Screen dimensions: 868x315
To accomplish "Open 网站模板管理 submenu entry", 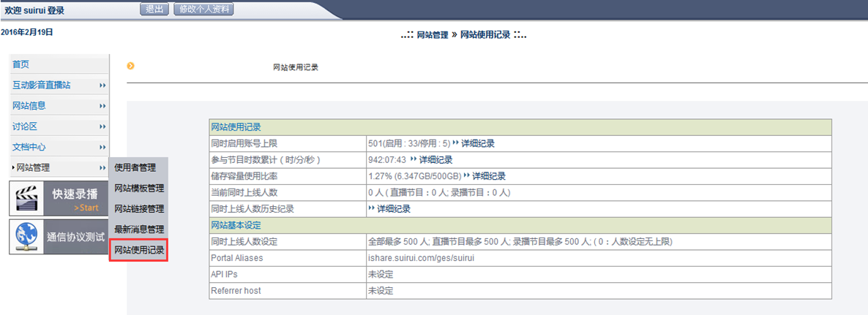I will 139,189.
